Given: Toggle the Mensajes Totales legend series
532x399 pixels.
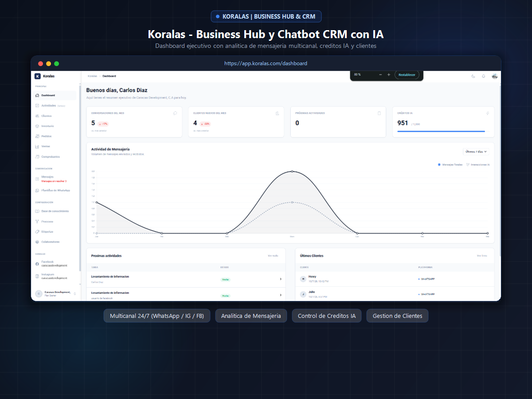Looking at the screenshot, I should pyautogui.click(x=450, y=164).
